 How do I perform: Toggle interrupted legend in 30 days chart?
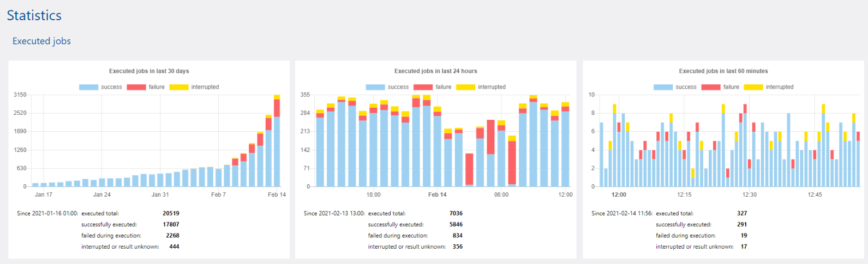[178, 87]
